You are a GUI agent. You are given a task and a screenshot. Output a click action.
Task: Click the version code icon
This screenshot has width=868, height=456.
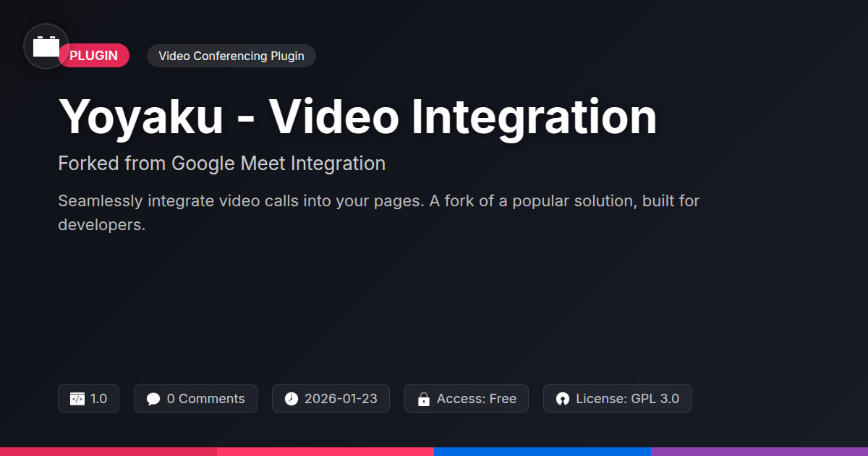[x=77, y=399]
